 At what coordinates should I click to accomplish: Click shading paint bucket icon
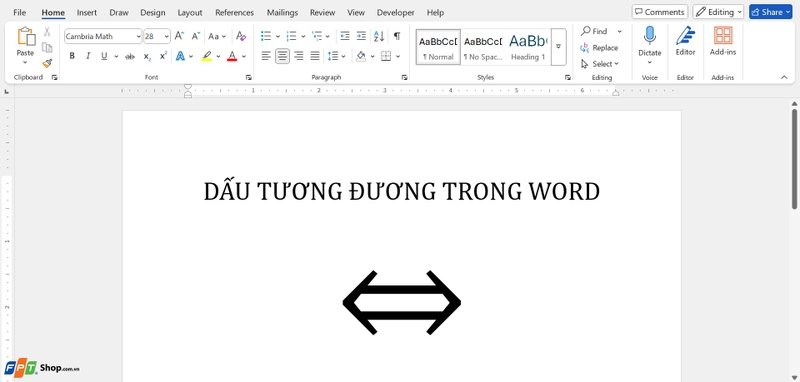361,56
